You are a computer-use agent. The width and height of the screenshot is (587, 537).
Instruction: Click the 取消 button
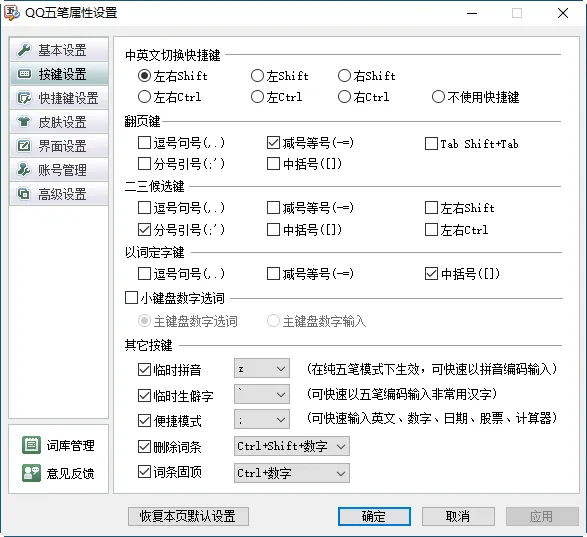click(458, 516)
